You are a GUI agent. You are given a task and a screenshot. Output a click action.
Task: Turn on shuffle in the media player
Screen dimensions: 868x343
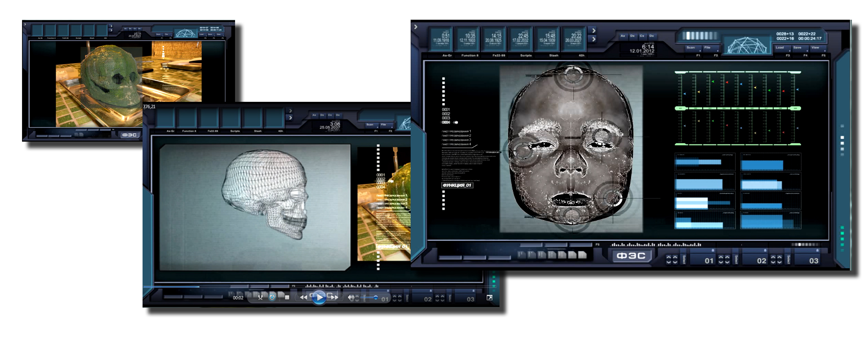(x=260, y=298)
